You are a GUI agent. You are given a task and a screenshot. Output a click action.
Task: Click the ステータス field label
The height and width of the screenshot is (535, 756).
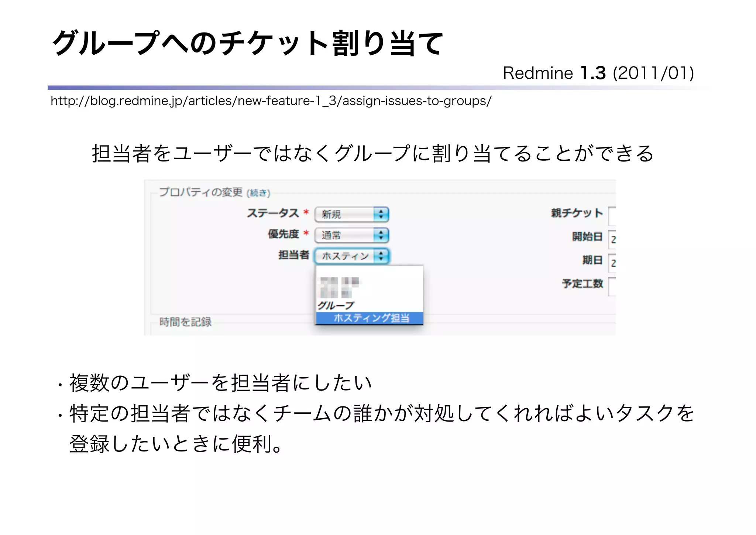coord(273,213)
